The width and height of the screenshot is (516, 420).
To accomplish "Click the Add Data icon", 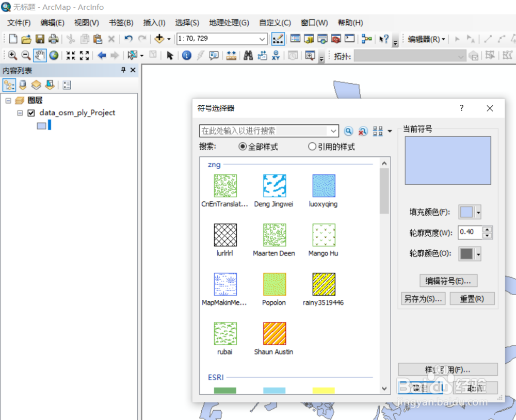I will pos(159,39).
